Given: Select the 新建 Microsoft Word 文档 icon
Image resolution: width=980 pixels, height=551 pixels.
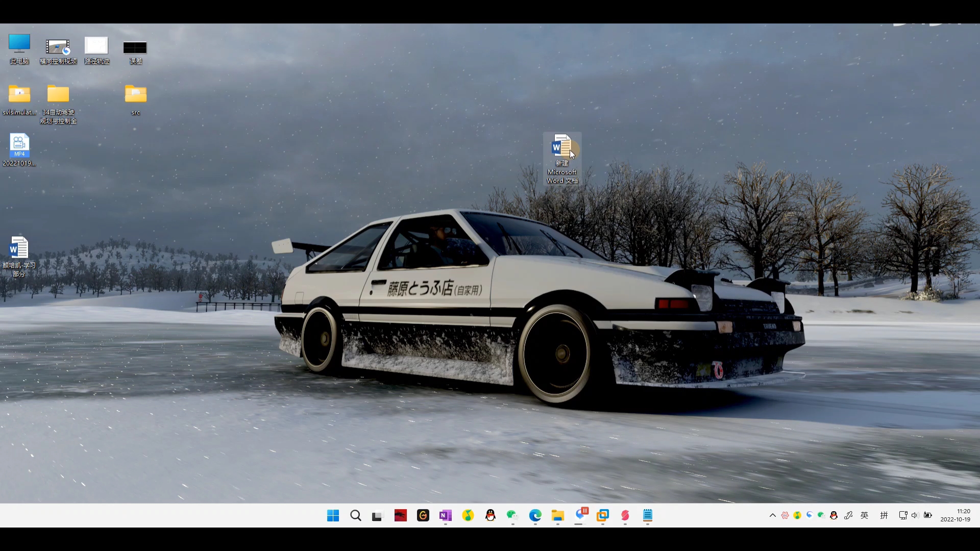Looking at the screenshot, I should click(x=562, y=159).
